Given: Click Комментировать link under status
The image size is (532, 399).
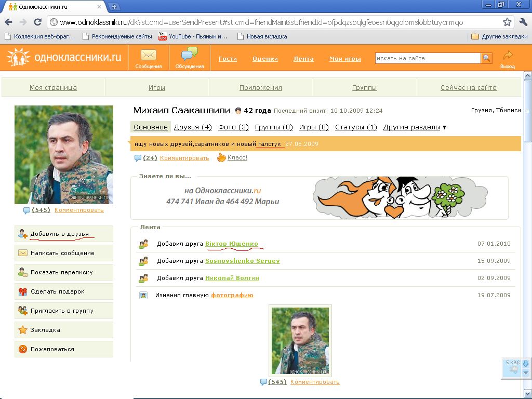Looking at the screenshot, I should click(x=184, y=158).
